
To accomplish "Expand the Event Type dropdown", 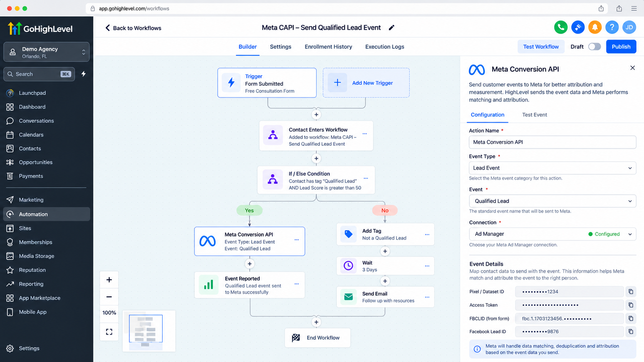I will point(552,168).
